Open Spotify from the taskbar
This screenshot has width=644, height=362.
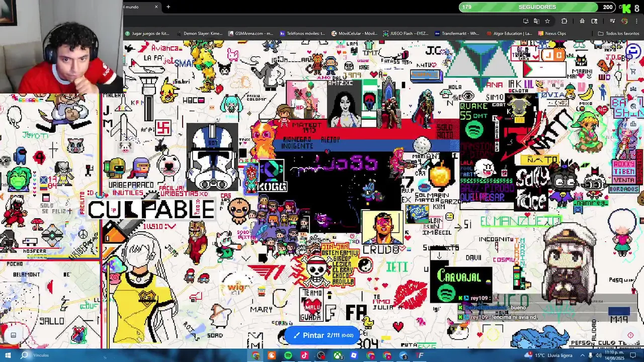(288, 356)
